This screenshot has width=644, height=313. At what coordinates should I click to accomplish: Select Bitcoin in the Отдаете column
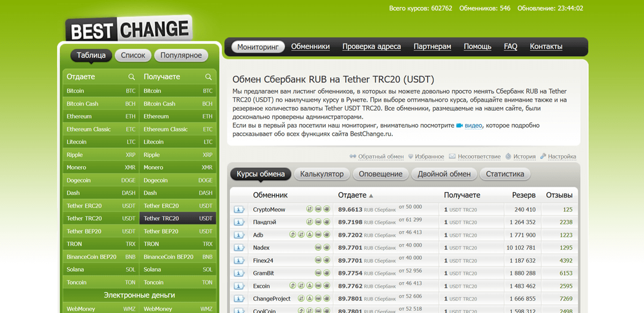click(101, 91)
